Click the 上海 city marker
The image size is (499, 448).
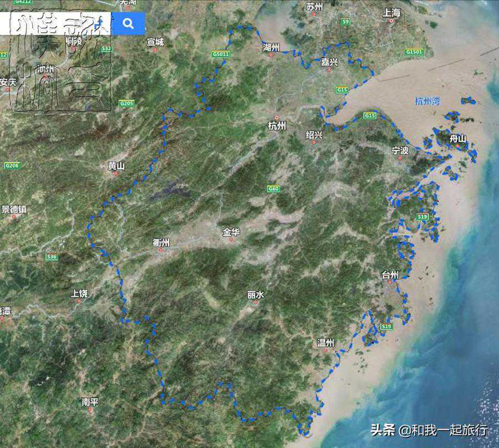coord(391,21)
